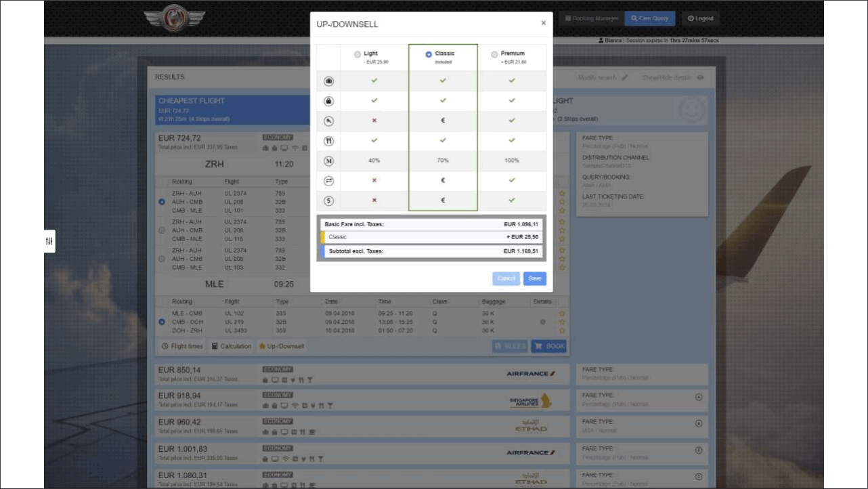Click the Logout button
The image size is (868, 489).
(700, 18)
